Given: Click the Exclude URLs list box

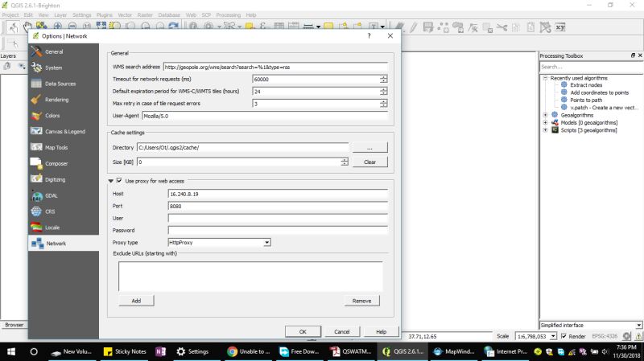Looking at the screenshot, I should [x=250, y=277].
